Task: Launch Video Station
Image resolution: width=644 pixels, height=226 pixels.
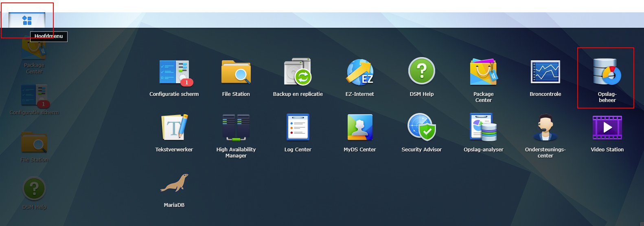Action: click(x=607, y=133)
